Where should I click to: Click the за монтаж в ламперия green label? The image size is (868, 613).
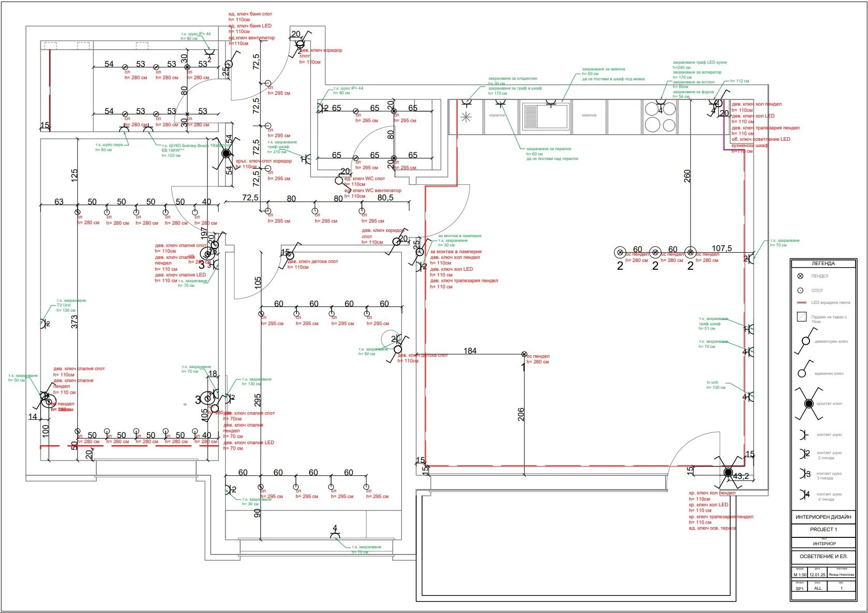tap(460, 236)
